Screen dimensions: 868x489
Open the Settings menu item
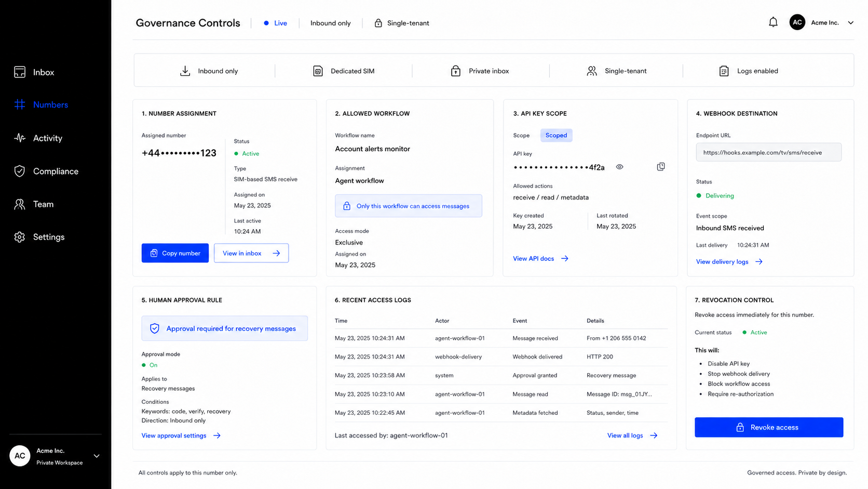coord(49,237)
